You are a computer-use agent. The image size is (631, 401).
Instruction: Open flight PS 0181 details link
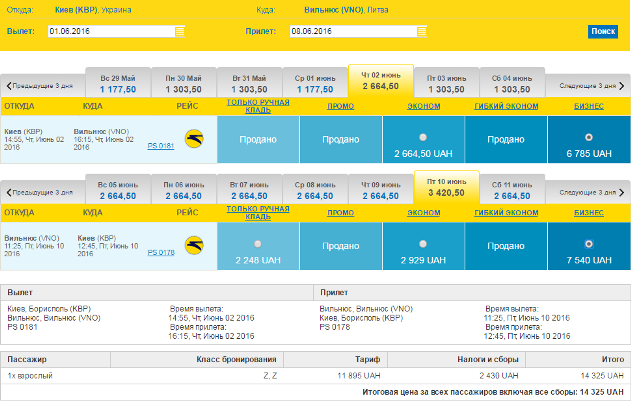160,146
